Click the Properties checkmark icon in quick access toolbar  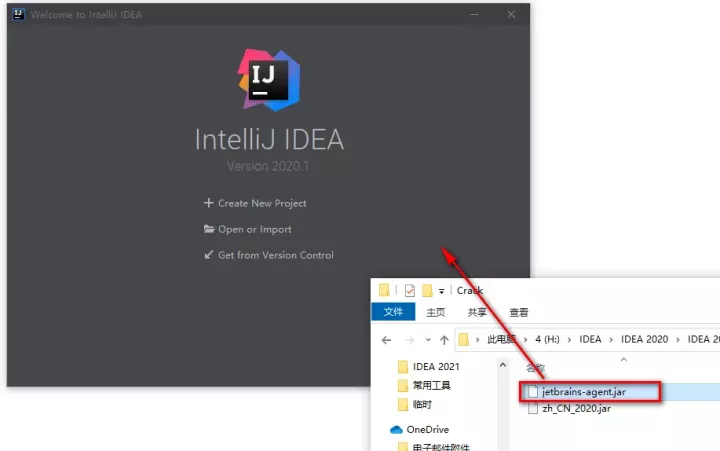[x=409, y=290]
